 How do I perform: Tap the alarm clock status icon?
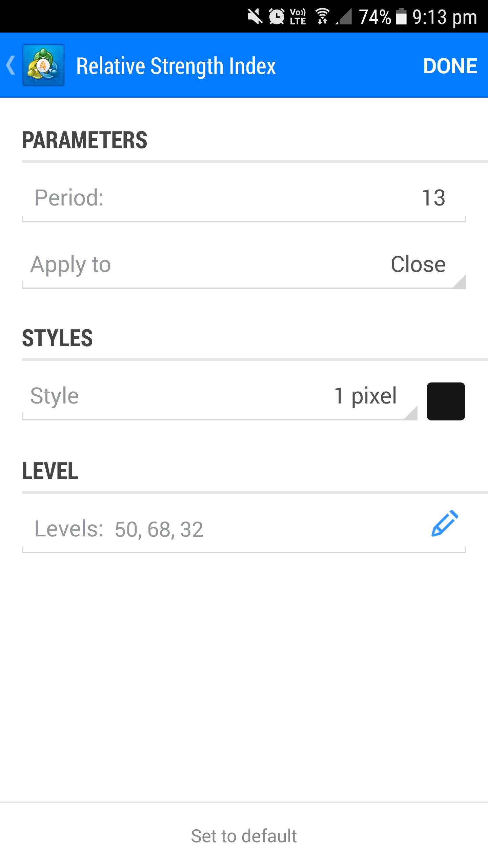coord(277,16)
